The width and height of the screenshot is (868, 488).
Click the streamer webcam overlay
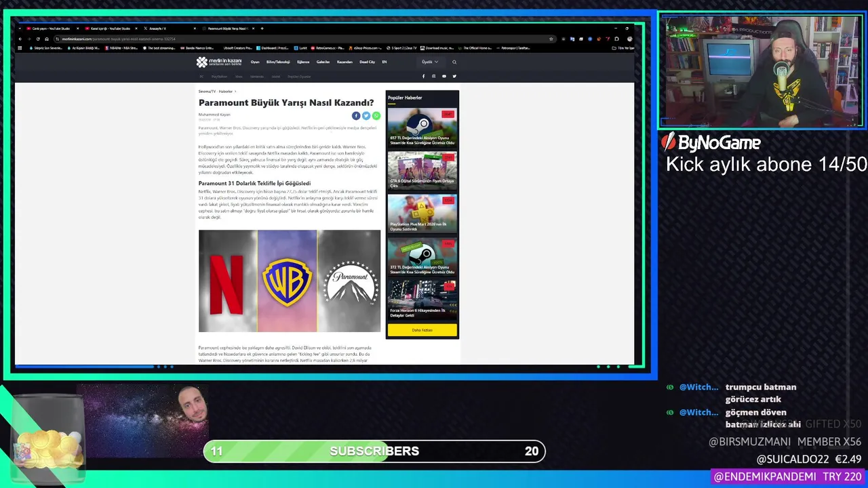tap(761, 70)
